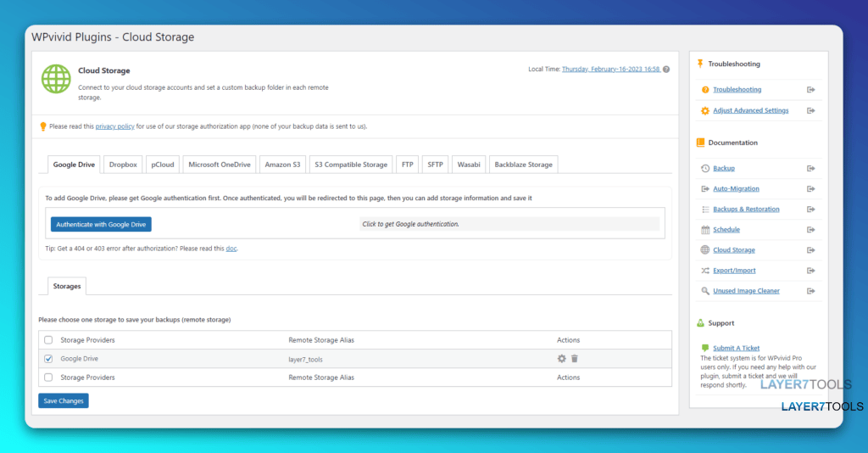Switch to the Google Drive tab
Viewport: 868px width, 453px height.
coord(75,165)
